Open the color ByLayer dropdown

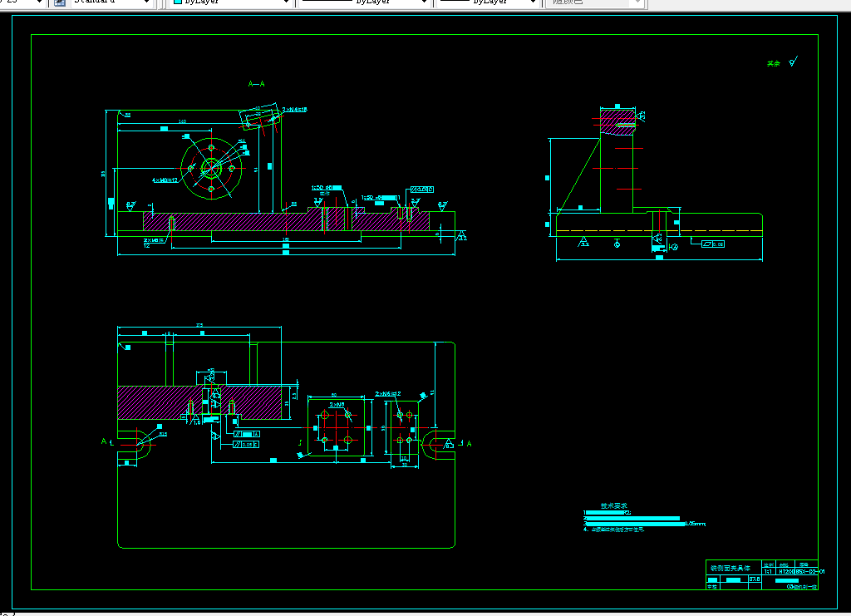pos(231,3)
